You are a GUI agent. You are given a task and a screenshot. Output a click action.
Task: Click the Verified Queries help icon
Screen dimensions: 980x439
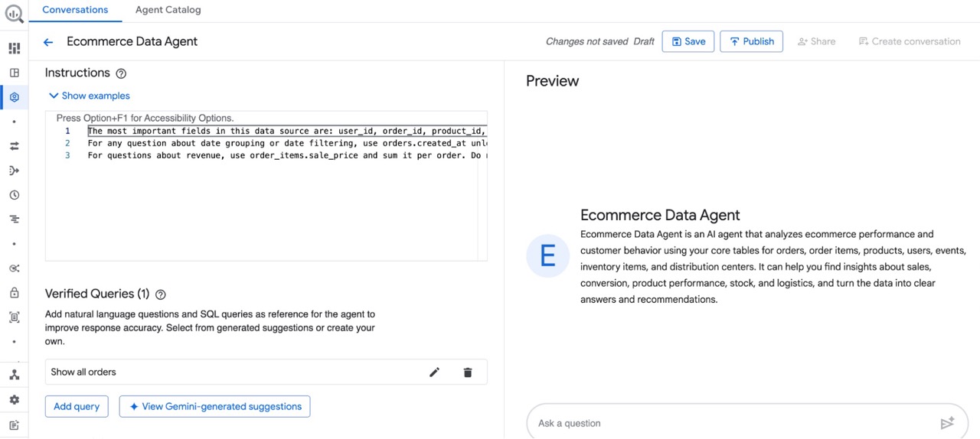click(160, 294)
